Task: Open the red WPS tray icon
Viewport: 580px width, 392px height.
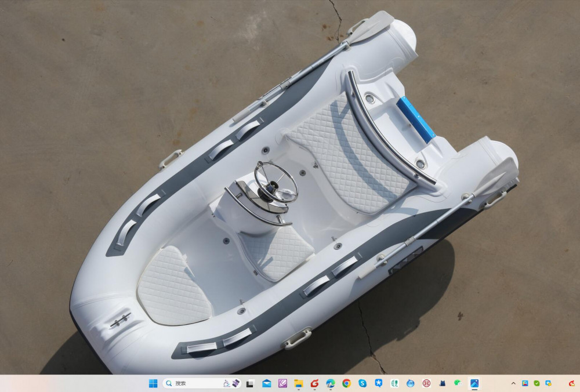Action: pos(571,383)
